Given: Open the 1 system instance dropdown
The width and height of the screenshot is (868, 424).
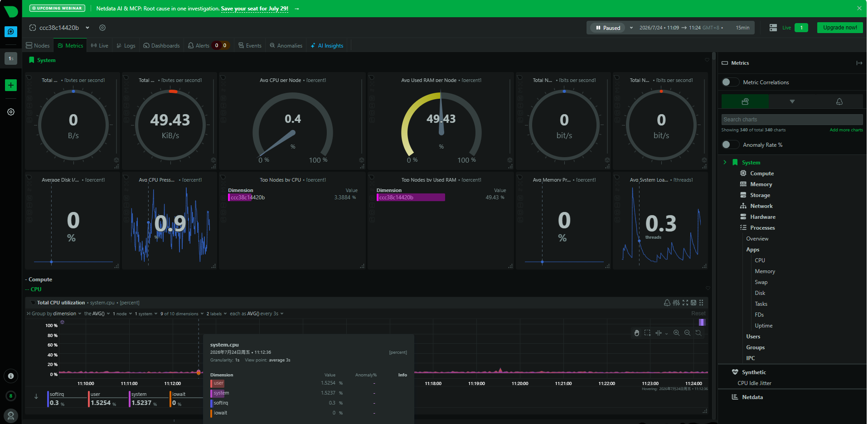Looking at the screenshot, I should click(x=145, y=313).
